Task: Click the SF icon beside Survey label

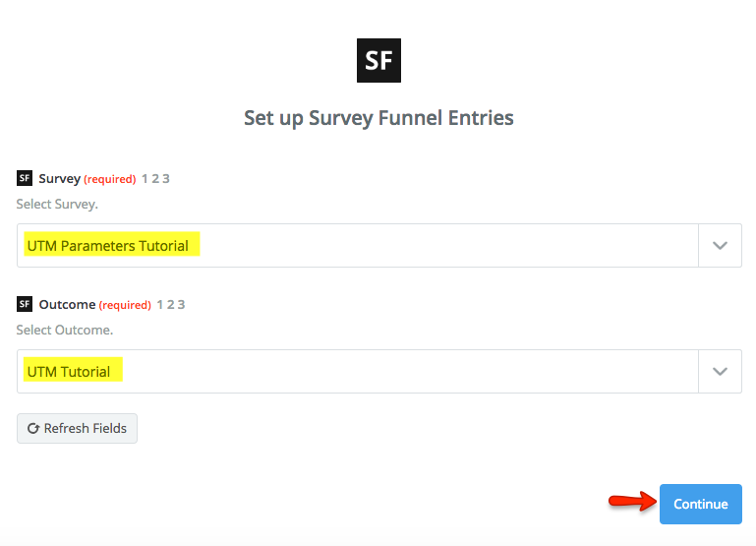Action: click(x=25, y=178)
